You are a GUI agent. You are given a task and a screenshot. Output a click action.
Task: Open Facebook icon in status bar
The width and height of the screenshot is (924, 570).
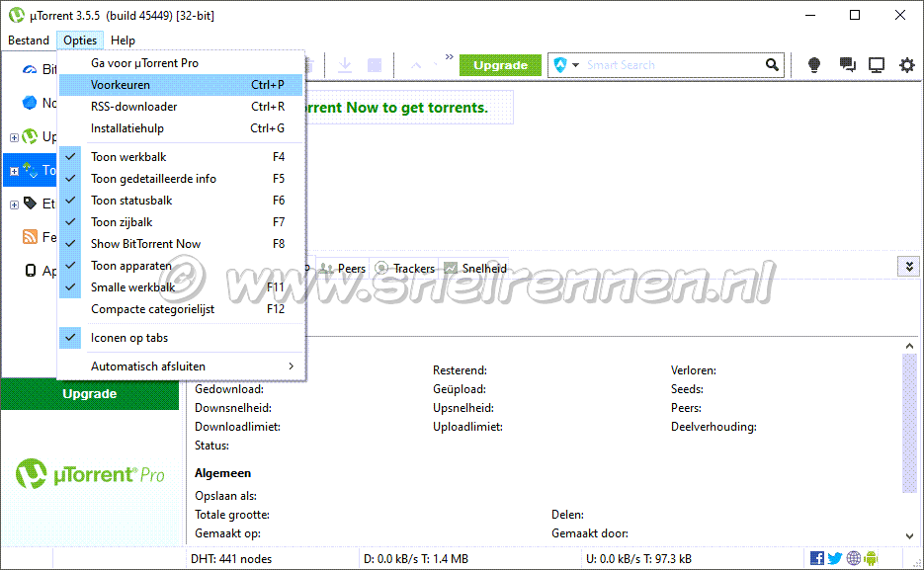(x=816, y=558)
